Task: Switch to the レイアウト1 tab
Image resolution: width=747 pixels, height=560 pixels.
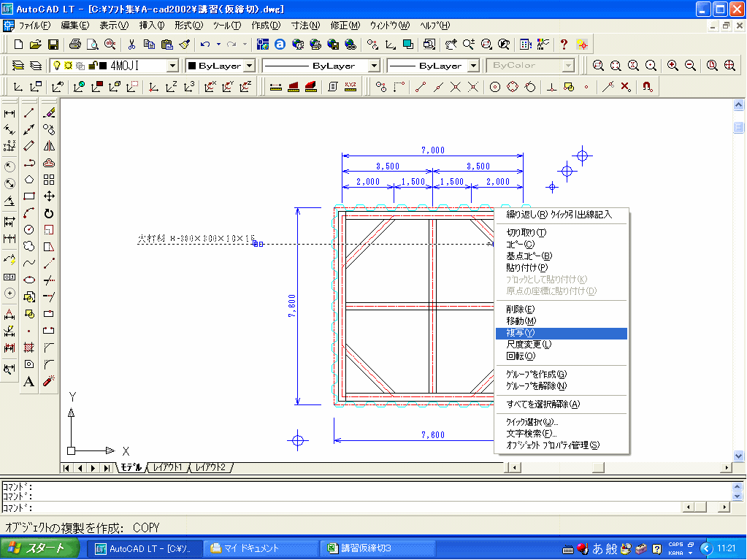Action: (x=168, y=467)
